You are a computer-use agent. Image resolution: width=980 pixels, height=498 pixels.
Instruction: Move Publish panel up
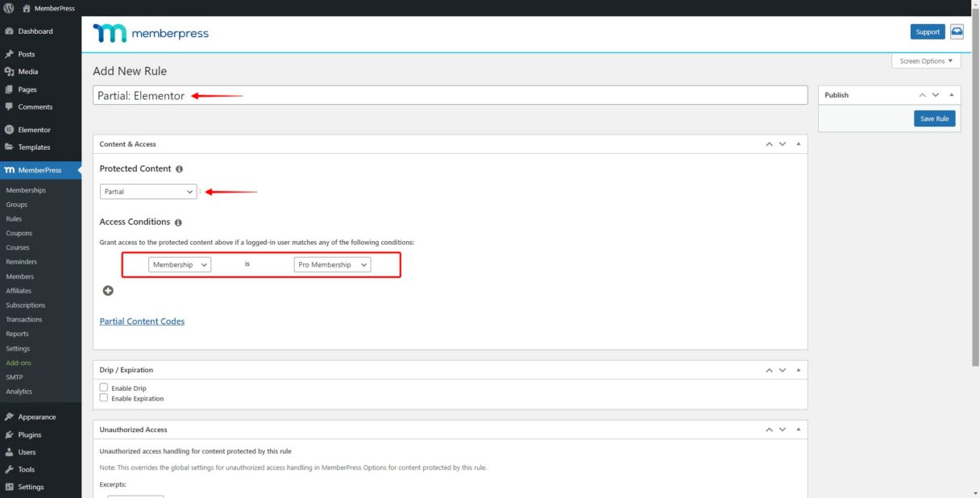point(923,95)
